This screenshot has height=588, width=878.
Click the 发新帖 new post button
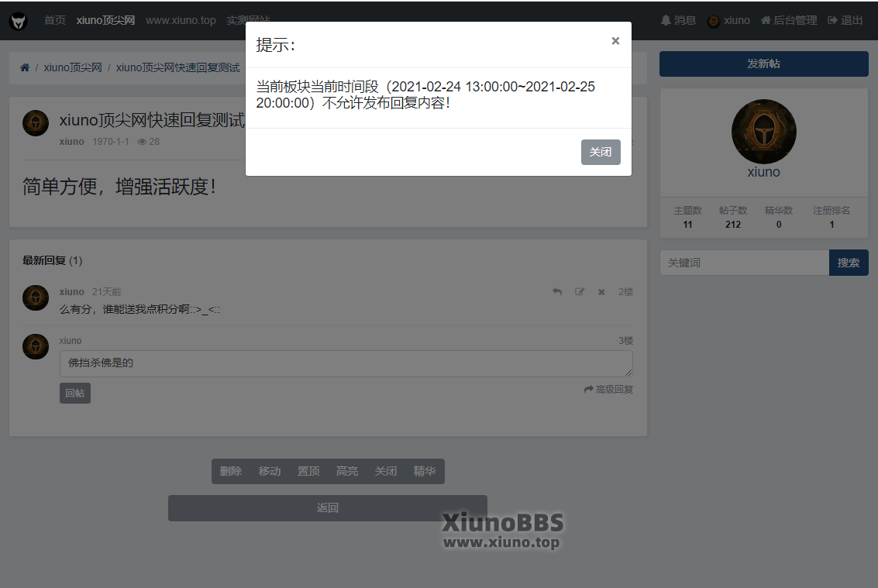(x=763, y=64)
